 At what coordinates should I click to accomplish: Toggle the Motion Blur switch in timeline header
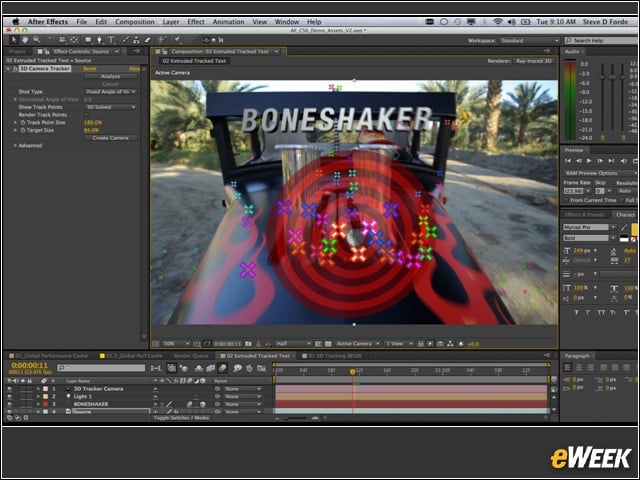pos(222,368)
